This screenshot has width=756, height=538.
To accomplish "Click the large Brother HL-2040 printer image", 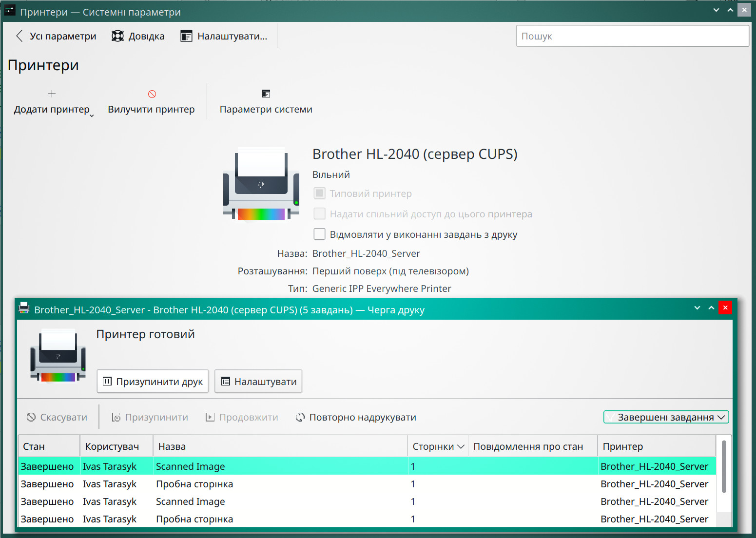I will pos(261,184).
